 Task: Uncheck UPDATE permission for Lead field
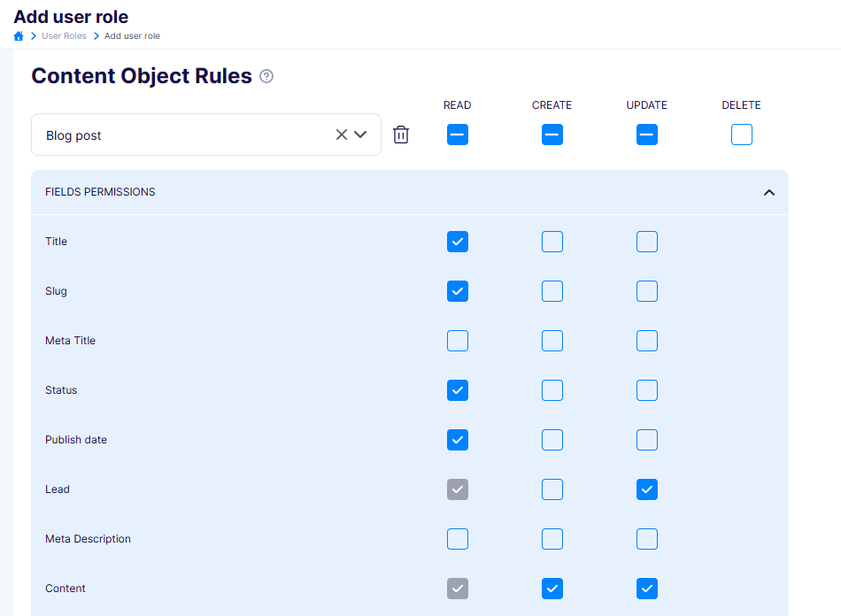pyautogui.click(x=647, y=489)
